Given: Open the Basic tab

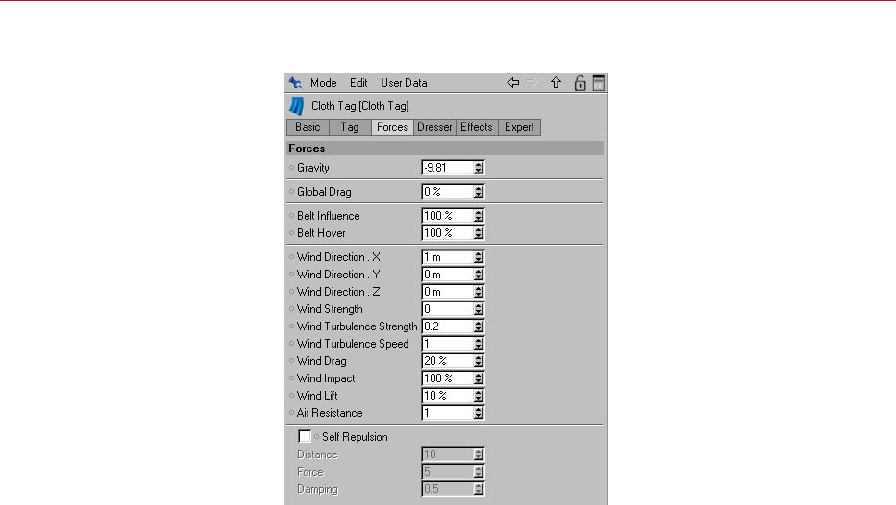Looking at the screenshot, I should click(x=308, y=128).
